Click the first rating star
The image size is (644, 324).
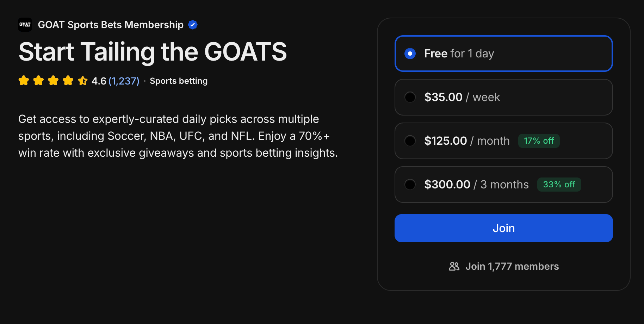pos(24,81)
